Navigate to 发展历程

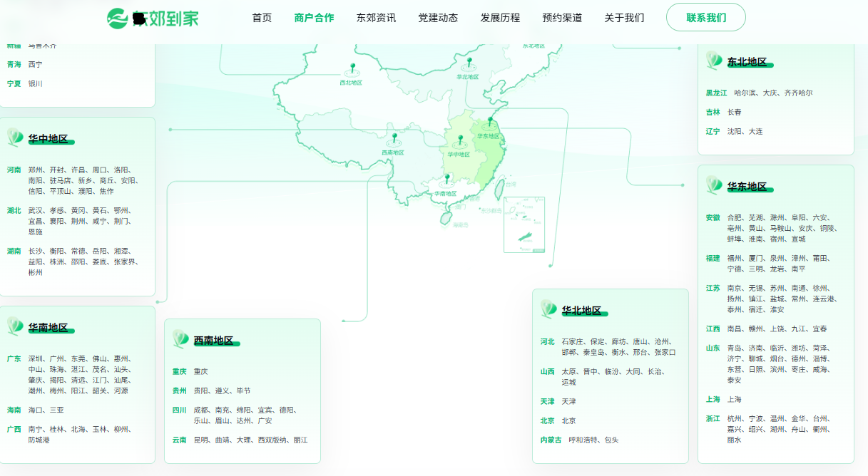click(500, 18)
